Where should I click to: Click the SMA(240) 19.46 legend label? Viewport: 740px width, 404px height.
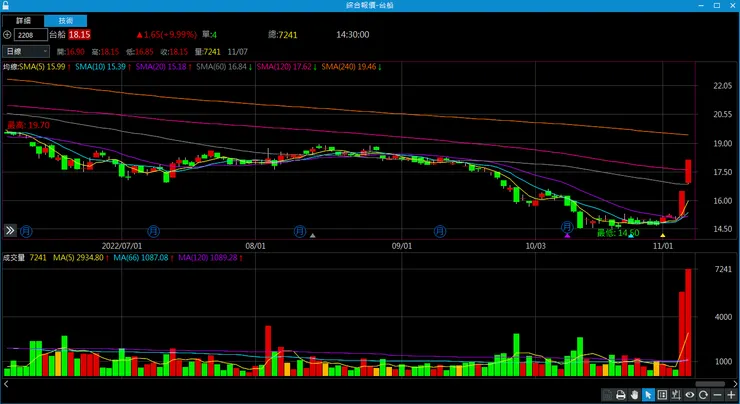coord(351,67)
